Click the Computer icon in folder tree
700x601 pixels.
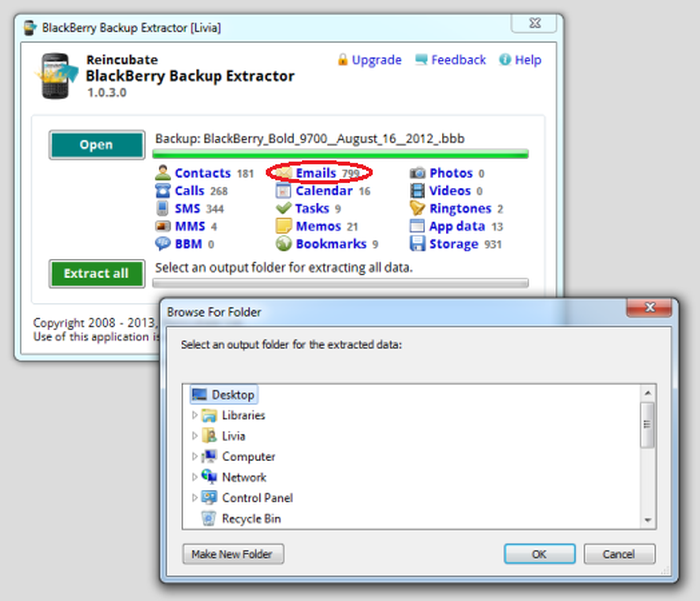tap(209, 456)
